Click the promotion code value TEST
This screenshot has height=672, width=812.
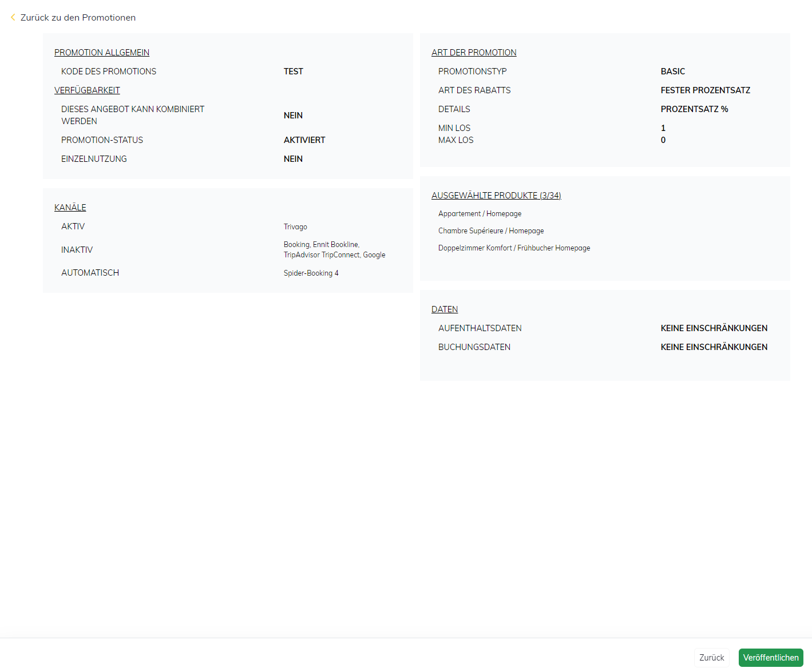click(293, 71)
